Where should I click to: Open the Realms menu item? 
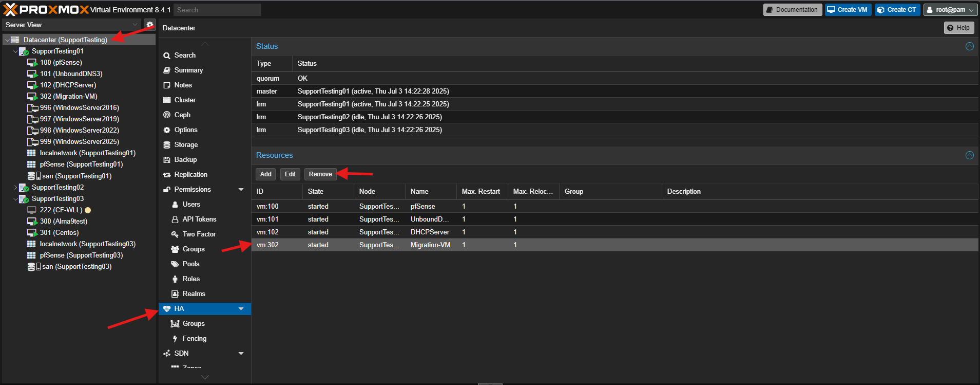click(x=205, y=294)
